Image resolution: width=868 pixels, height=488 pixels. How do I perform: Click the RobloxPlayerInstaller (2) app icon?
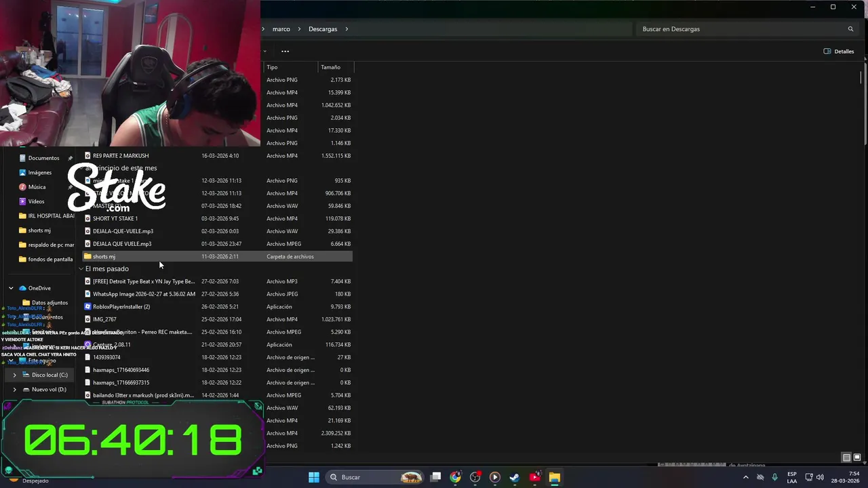pyautogui.click(x=87, y=306)
